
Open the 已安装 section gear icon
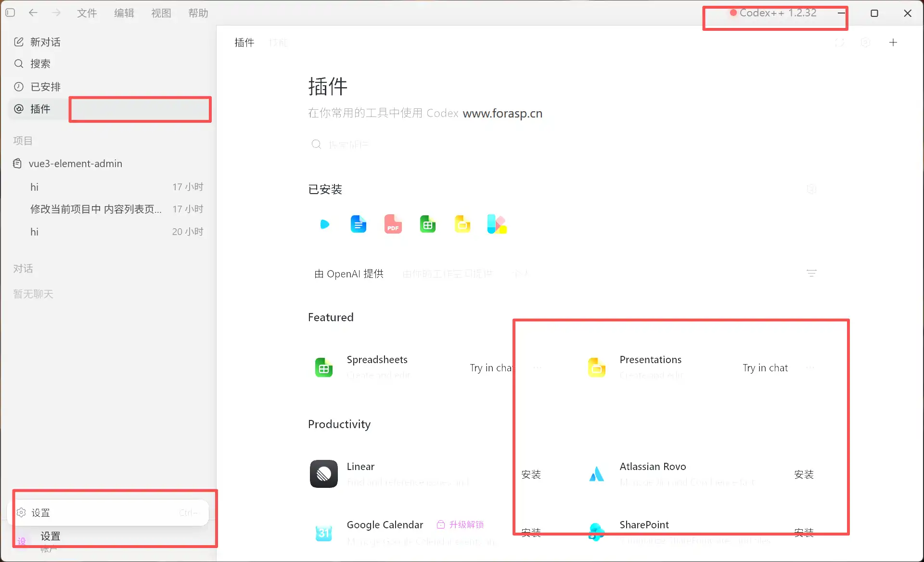[811, 189]
